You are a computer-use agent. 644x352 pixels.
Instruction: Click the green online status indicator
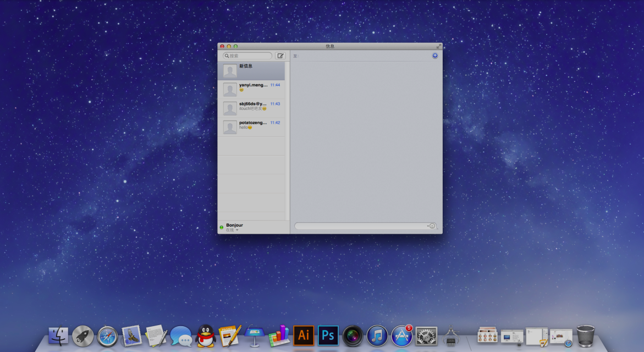[222, 227]
